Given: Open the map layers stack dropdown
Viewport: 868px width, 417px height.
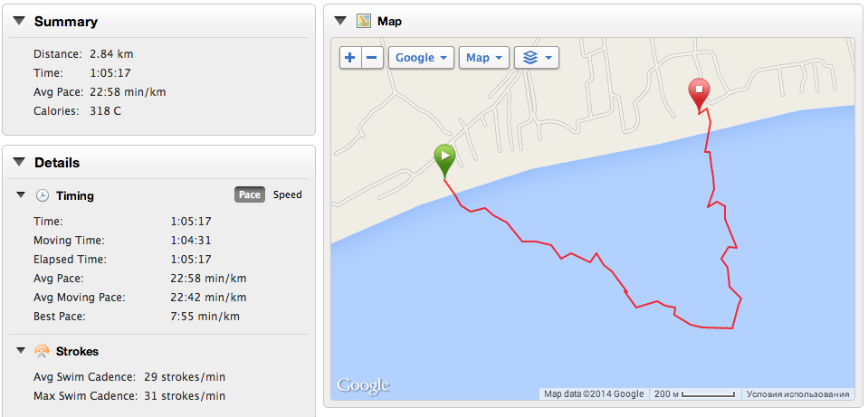Looking at the screenshot, I should pyautogui.click(x=536, y=58).
